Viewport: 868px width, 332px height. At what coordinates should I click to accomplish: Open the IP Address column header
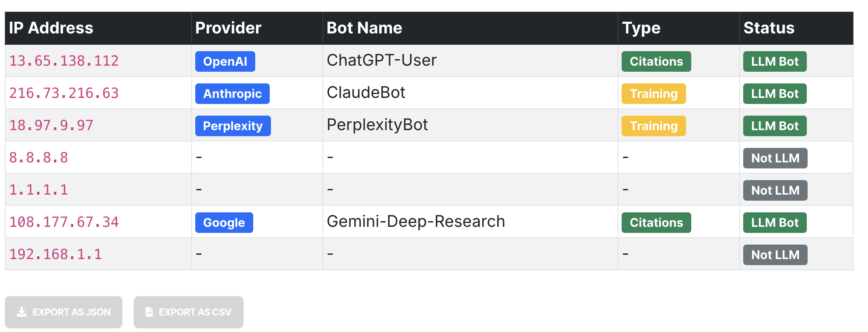51,28
